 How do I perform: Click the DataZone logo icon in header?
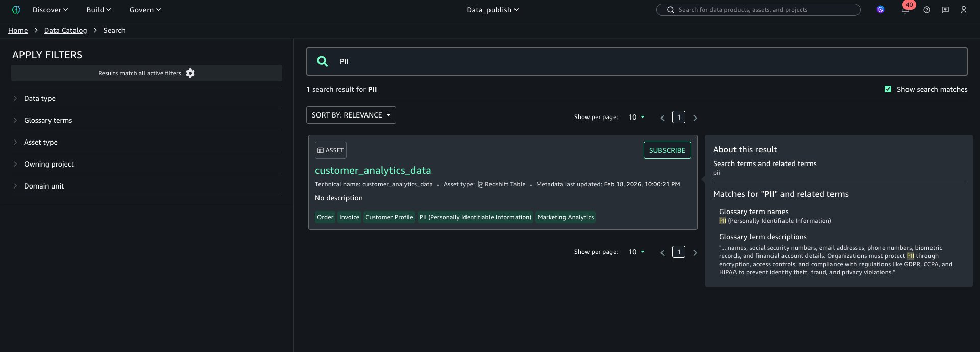coord(16,10)
